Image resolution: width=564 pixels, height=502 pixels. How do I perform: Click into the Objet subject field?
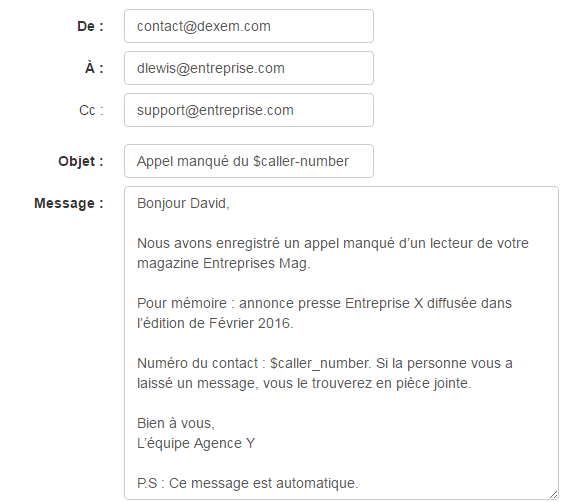click(x=249, y=161)
